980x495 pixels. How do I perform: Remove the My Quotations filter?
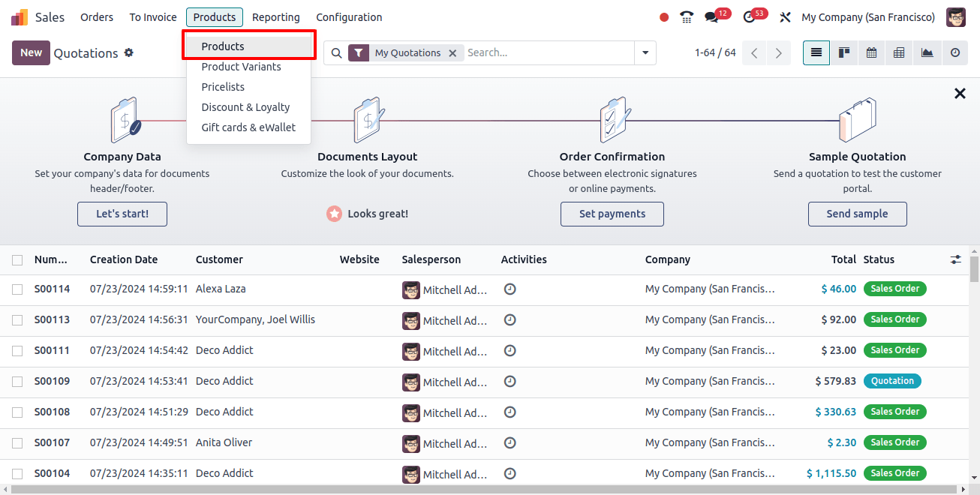[x=452, y=53]
